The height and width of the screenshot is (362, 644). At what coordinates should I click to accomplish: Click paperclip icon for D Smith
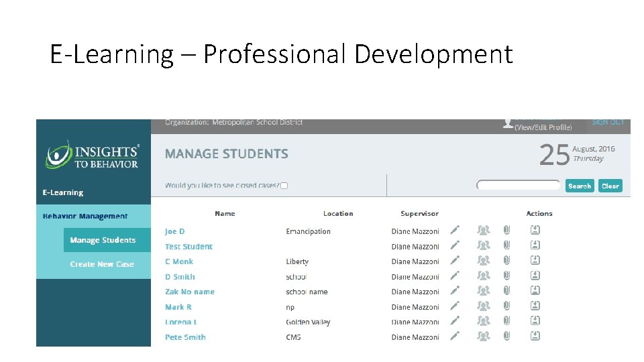point(507,276)
